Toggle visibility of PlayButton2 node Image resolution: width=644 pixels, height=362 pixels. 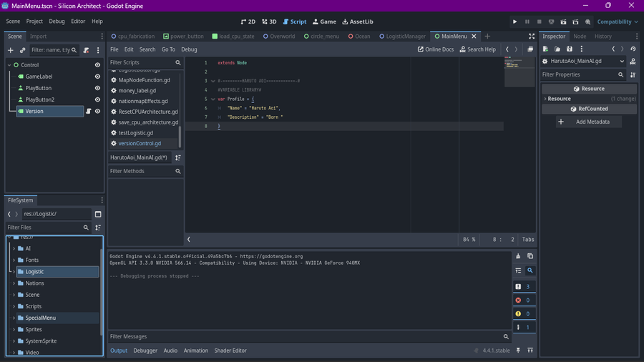click(x=97, y=99)
